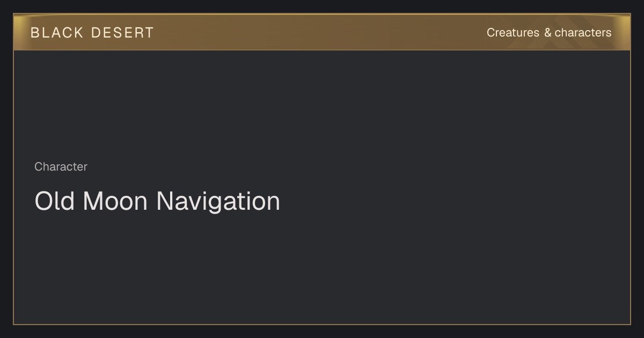Viewport: 644px width, 338px height.
Task: Select the Character category label
Action: pyautogui.click(x=61, y=167)
